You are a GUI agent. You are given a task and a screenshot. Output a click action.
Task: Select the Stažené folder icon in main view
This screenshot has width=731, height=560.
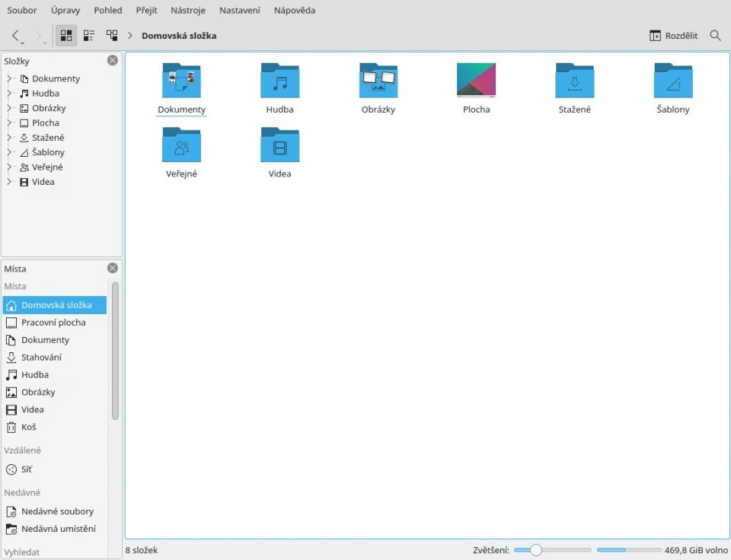[x=575, y=81]
